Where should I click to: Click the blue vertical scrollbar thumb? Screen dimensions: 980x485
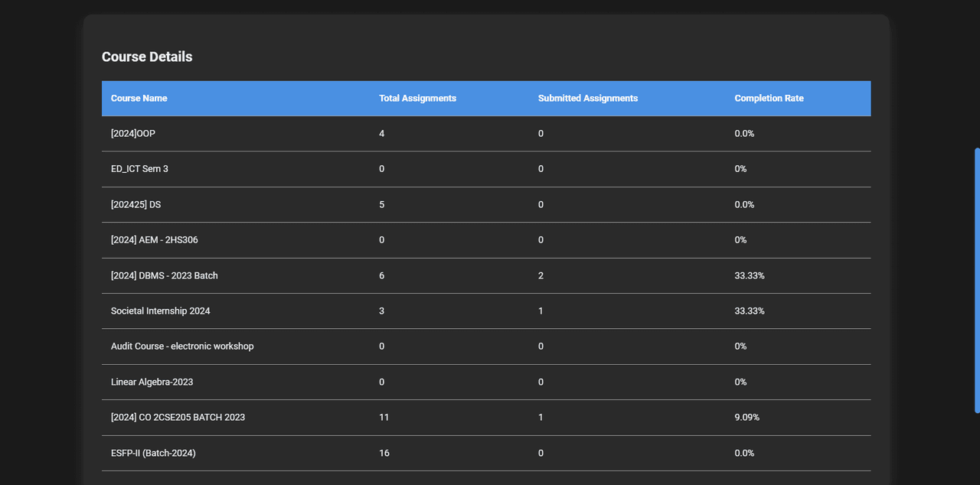pyautogui.click(x=976, y=280)
